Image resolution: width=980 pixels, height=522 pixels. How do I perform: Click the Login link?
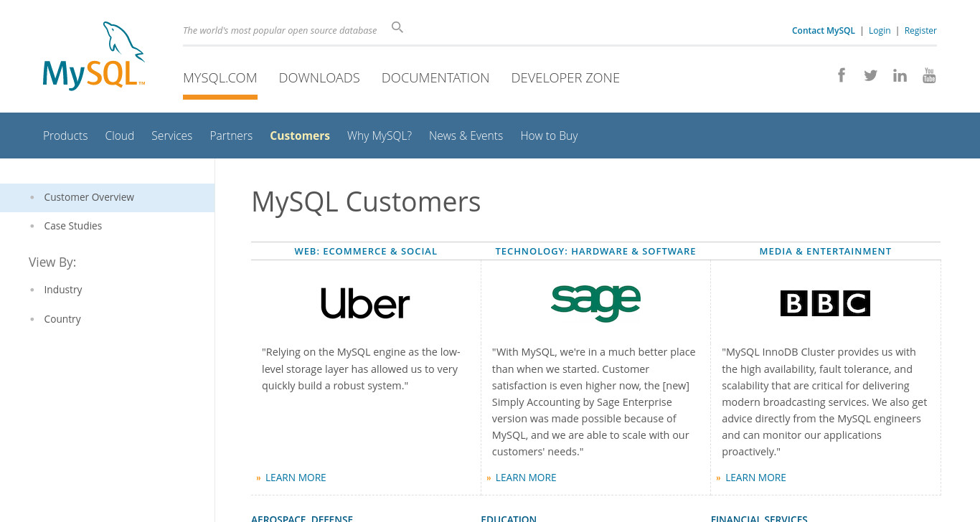[x=880, y=31]
